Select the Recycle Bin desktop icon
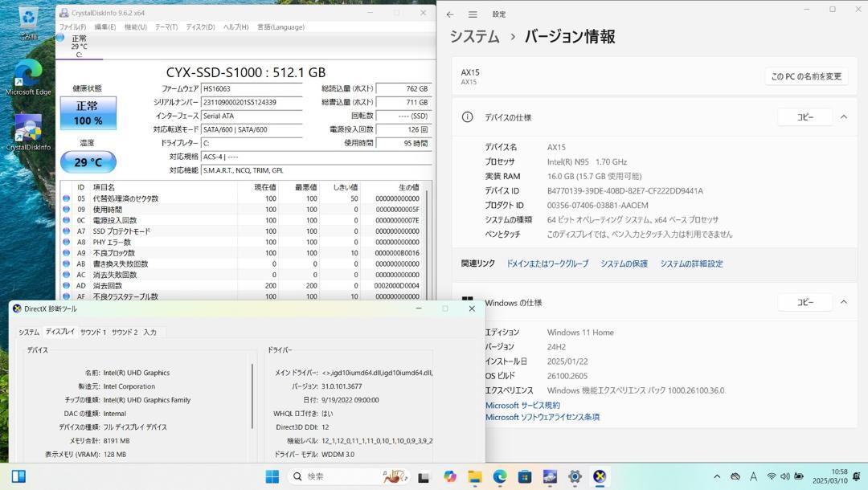 tap(28, 23)
